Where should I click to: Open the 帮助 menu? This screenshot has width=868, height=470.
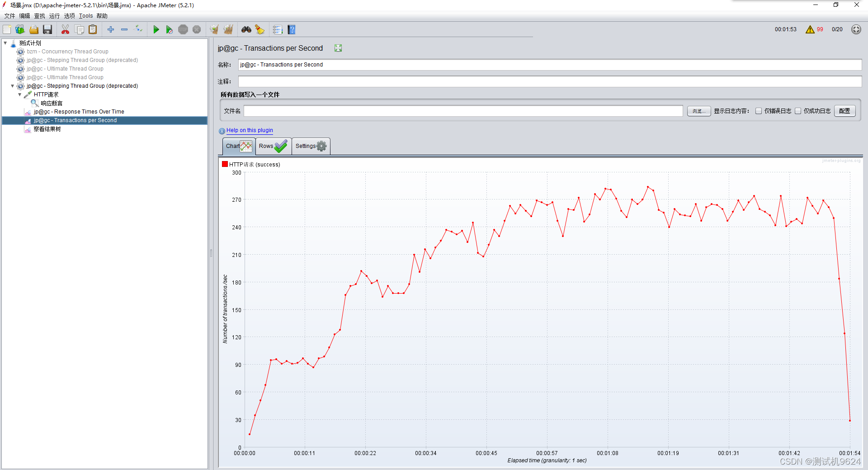coord(102,16)
